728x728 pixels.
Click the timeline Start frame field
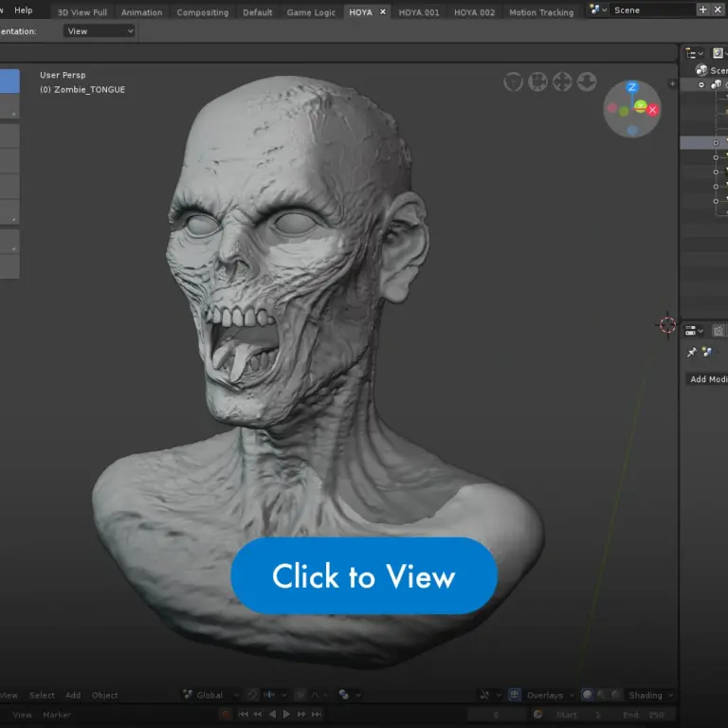[x=578, y=715]
